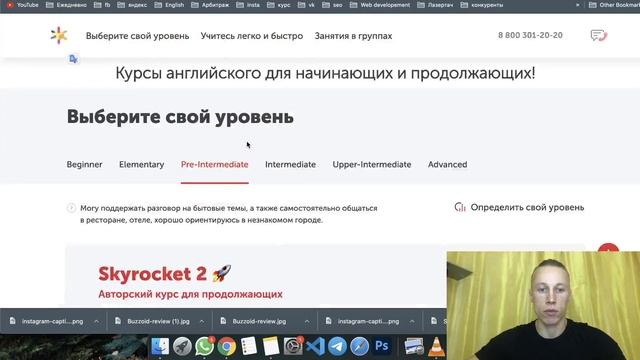The height and width of the screenshot is (360, 640).
Task: Click the Pre-Intermediate level description text
Action: coord(229,214)
